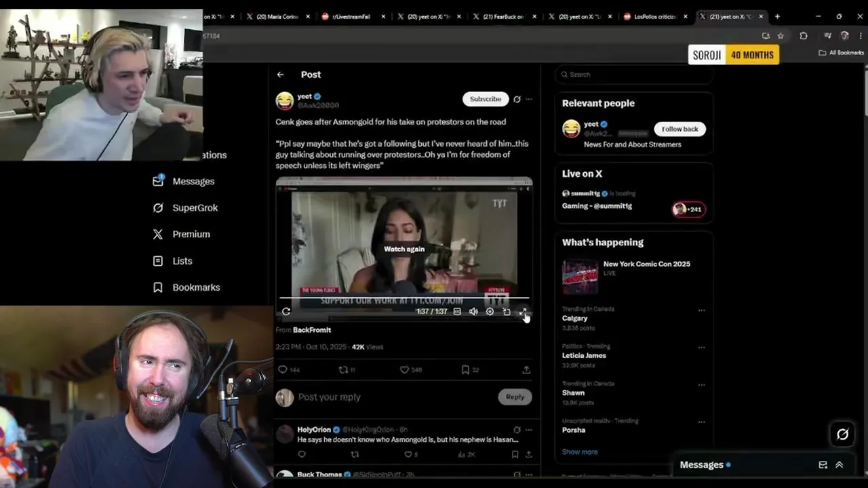Screen dimensions: 868x488
Task: Switch to the LosPollos browser tab
Action: (655, 16)
